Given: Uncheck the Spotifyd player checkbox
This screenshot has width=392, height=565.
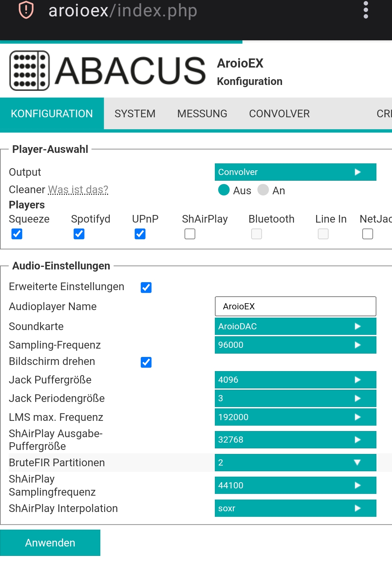Looking at the screenshot, I should pyautogui.click(x=79, y=234).
